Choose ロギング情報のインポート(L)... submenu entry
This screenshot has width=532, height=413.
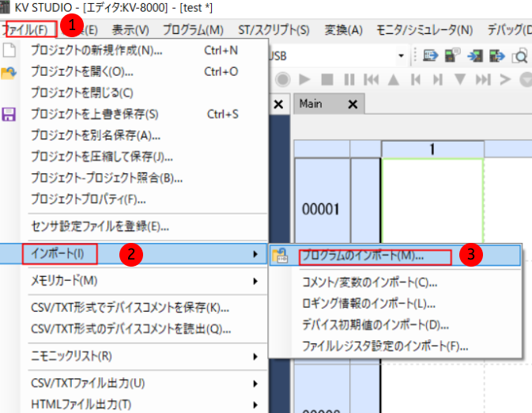click(x=395, y=304)
